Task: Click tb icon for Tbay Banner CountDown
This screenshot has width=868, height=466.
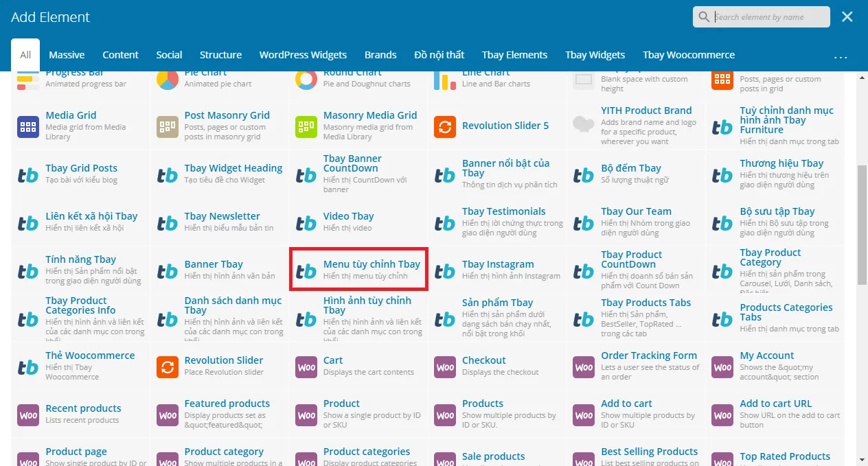Action: (x=306, y=175)
